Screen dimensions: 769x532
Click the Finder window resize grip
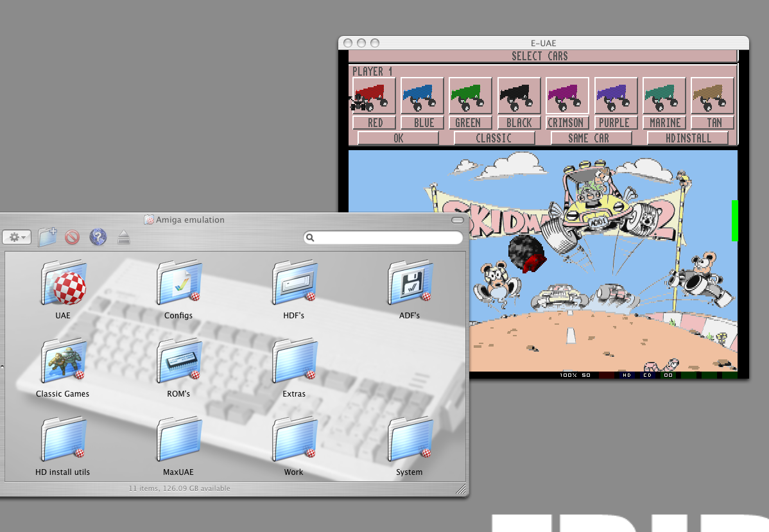pyautogui.click(x=460, y=489)
